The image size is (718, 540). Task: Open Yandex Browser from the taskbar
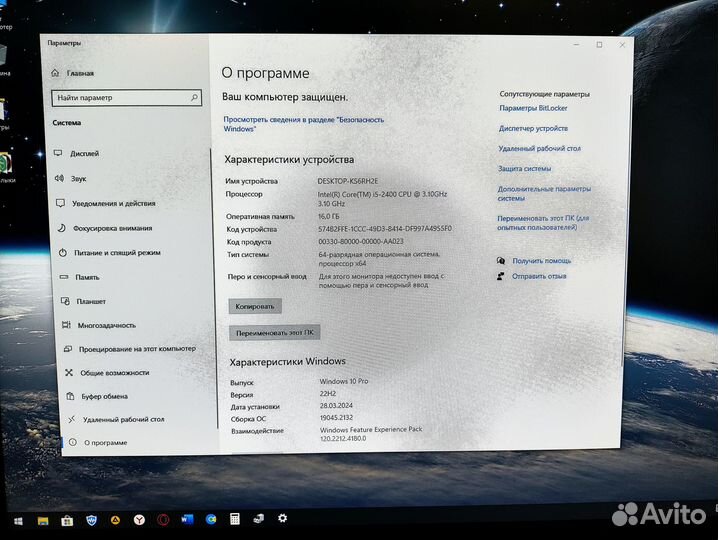(x=139, y=519)
